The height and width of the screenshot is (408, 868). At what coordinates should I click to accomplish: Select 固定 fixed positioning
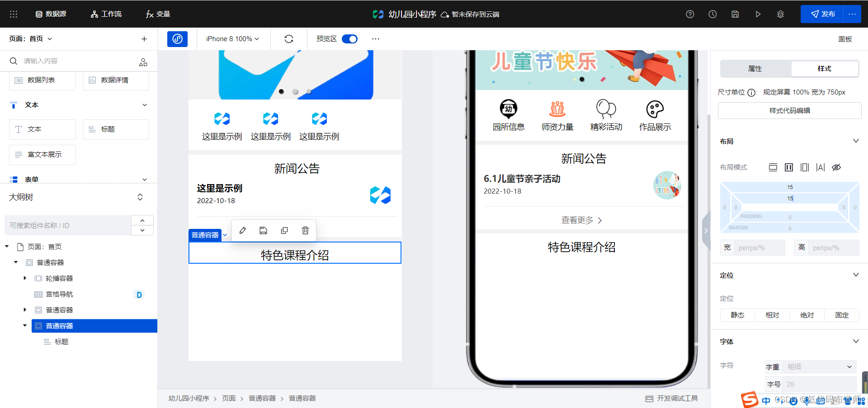pyautogui.click(x=842, y=315)
